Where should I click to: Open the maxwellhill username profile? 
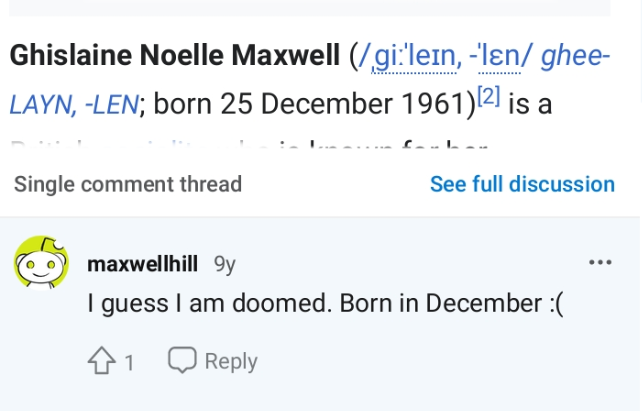pos(142,264)
